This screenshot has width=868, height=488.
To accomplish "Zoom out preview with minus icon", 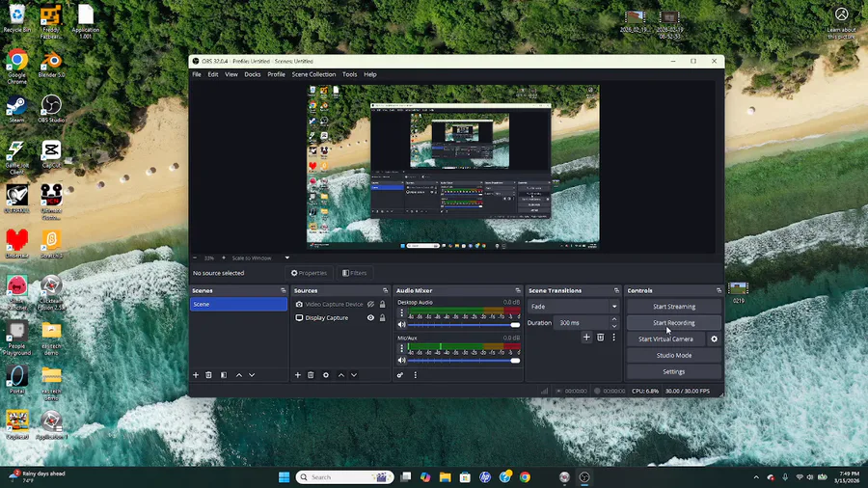I will click(x=195, y=258).
